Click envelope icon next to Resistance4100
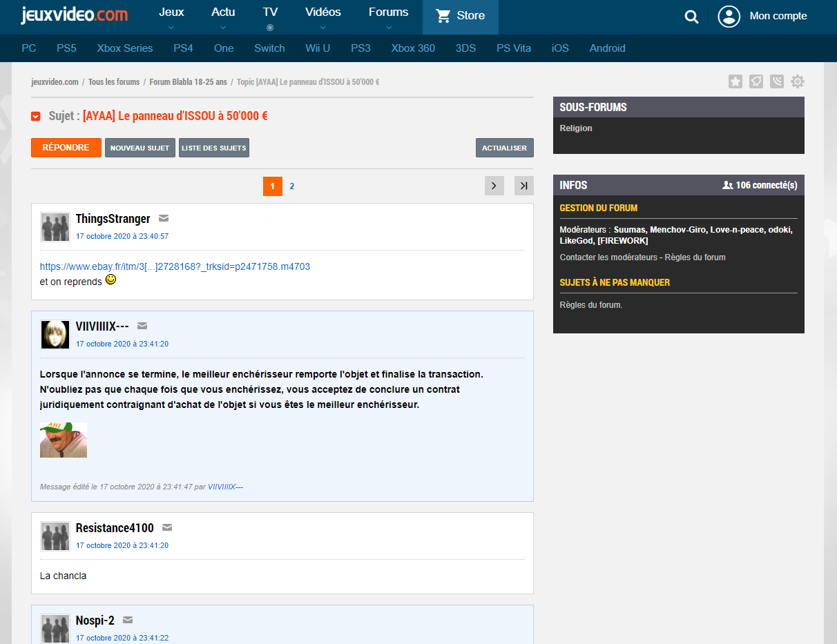This screenshot has width=837, height=644. tap(167, 528)
